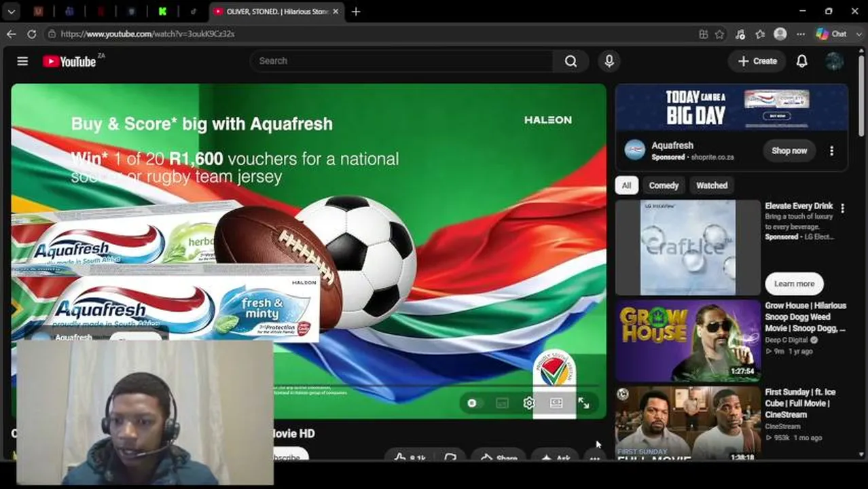This screenshot has height=489, width=868.
Task: Open the browser profile avatar
Action: click(780, 34)
